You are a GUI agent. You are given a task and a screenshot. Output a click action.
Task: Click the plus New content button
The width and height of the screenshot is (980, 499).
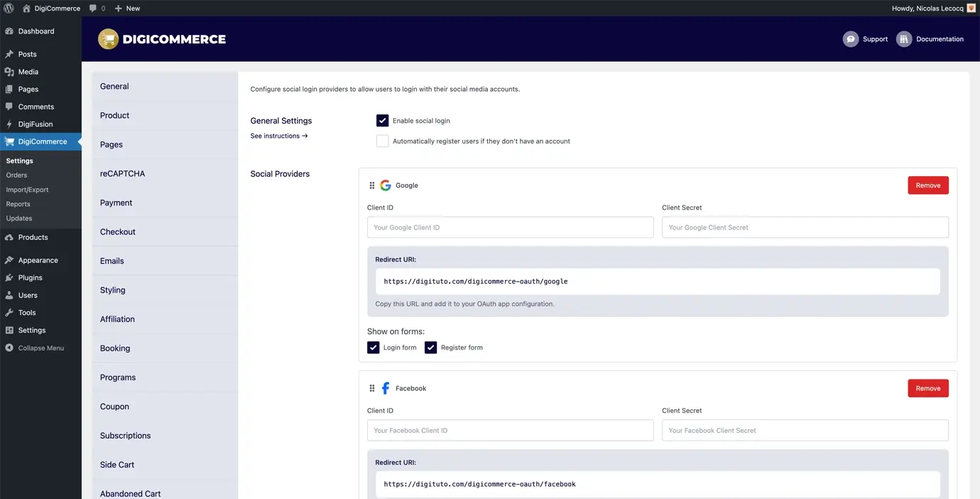pyautogui.click(x=127, y=9)
